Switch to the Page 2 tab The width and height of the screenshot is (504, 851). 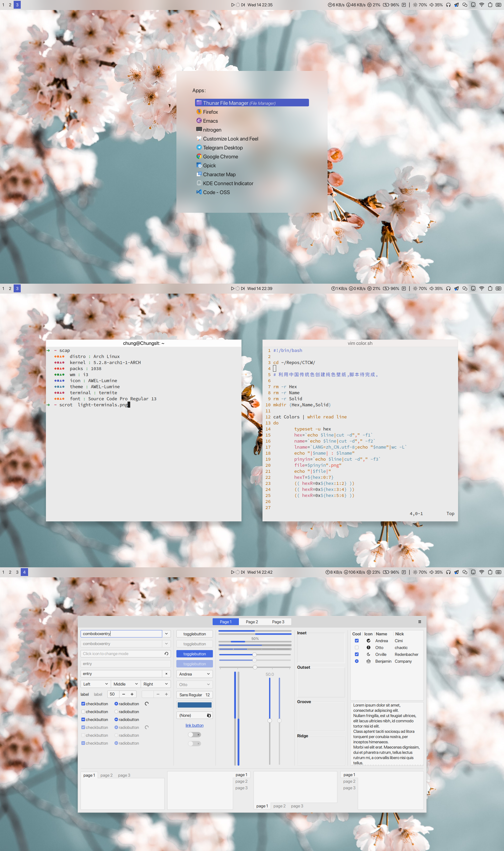point(252,621)
